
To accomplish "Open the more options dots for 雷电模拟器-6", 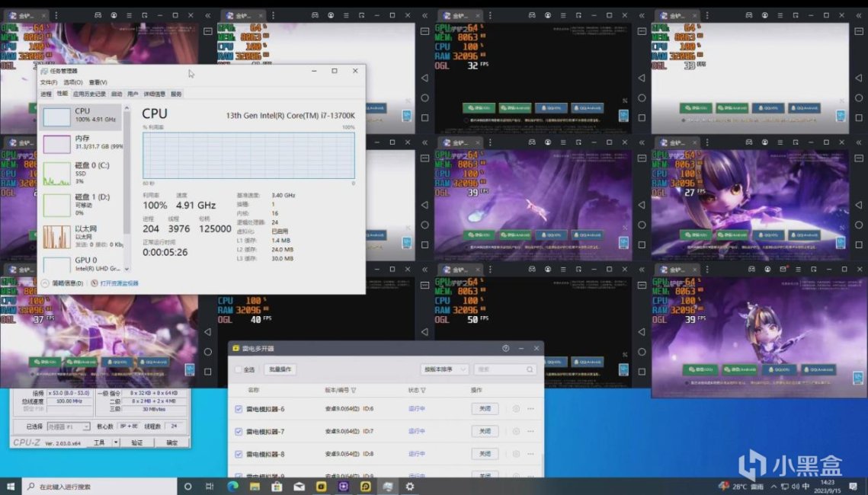I will tap(530, 409).
